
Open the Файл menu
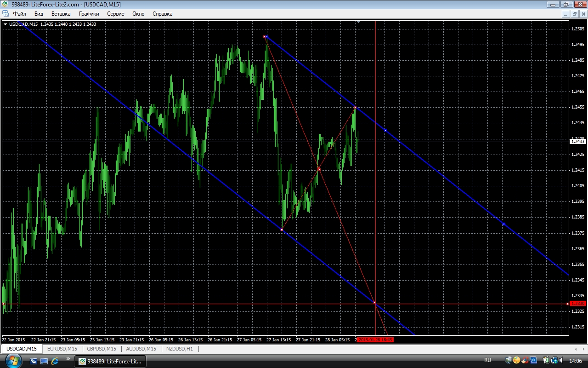point(19,14)
